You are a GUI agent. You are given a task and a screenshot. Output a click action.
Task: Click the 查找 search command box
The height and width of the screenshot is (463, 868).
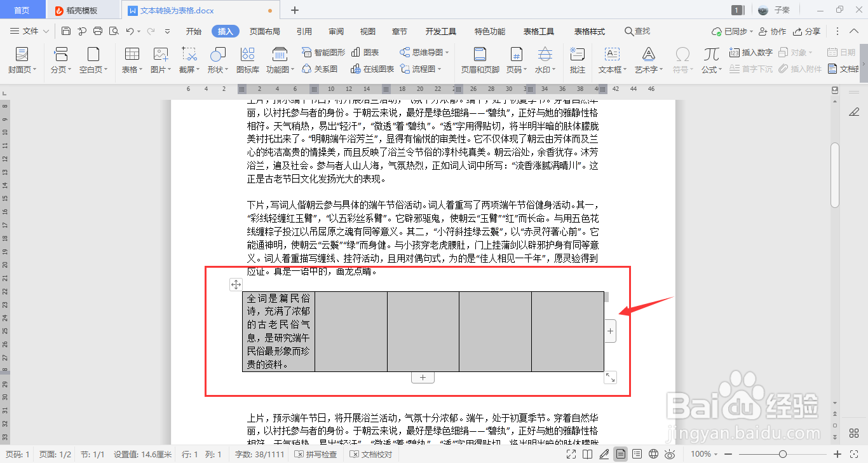pyautogui.click(x=637, y=31)
